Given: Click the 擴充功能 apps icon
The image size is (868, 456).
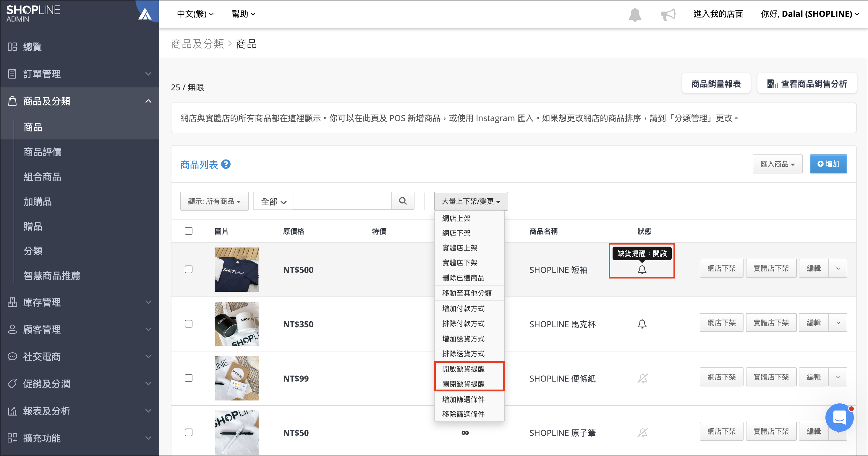Looking at the screenshot, I should pos(12,438).
